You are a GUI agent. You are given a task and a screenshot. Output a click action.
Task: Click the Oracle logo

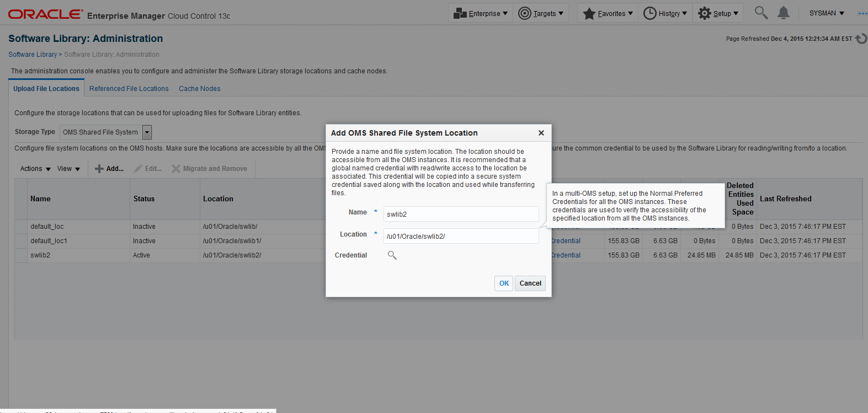pos(45,14)
